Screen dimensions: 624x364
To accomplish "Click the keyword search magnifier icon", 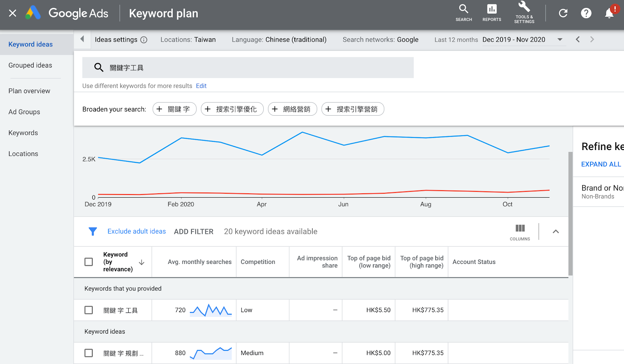I will click(x=99, y=67).
